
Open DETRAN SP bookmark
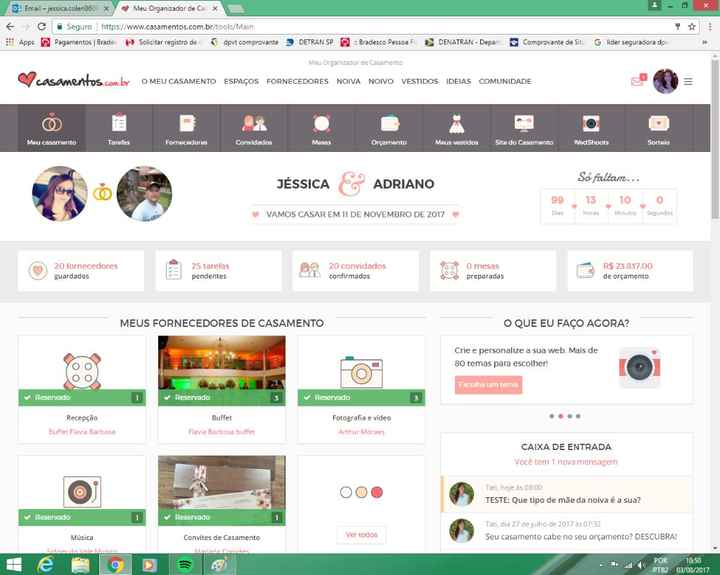310,42
